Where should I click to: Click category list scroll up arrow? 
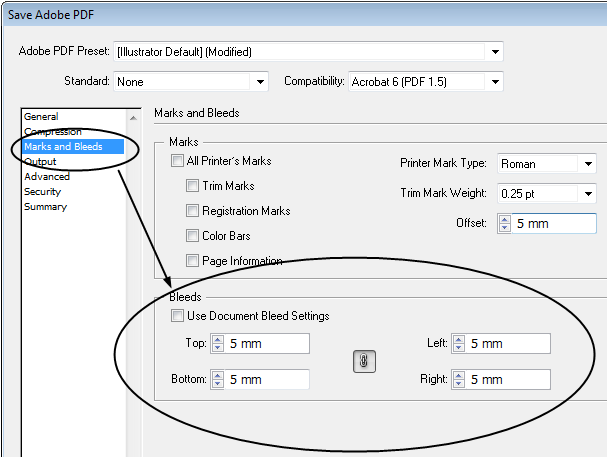(133, 118)
